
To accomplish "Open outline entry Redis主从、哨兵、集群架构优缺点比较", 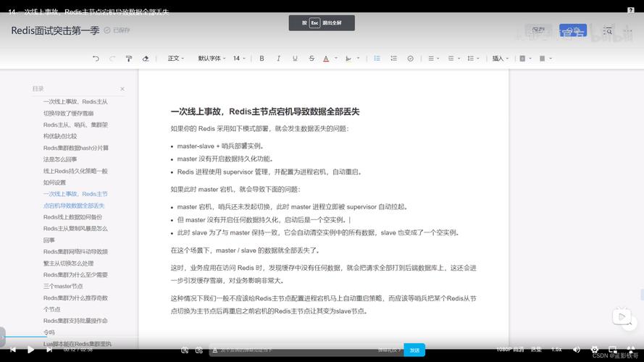I will pyautogui.click(x=75, y=130).
